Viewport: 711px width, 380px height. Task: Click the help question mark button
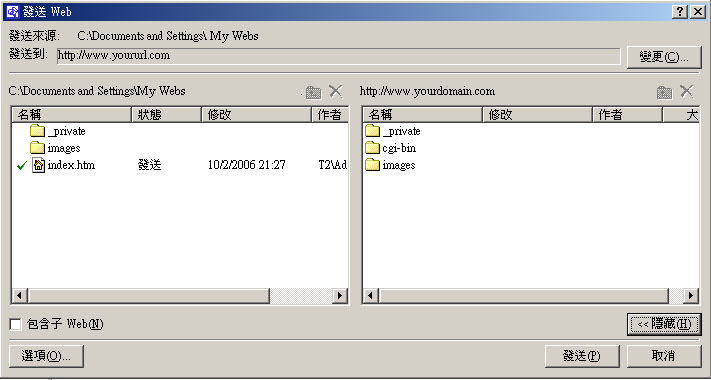[680, 12]
